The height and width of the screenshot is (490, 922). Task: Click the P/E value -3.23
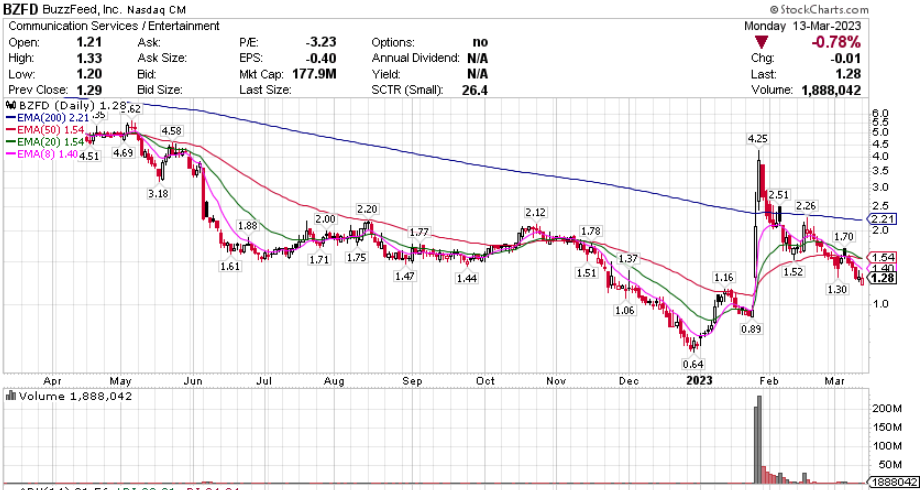point(321,42)
